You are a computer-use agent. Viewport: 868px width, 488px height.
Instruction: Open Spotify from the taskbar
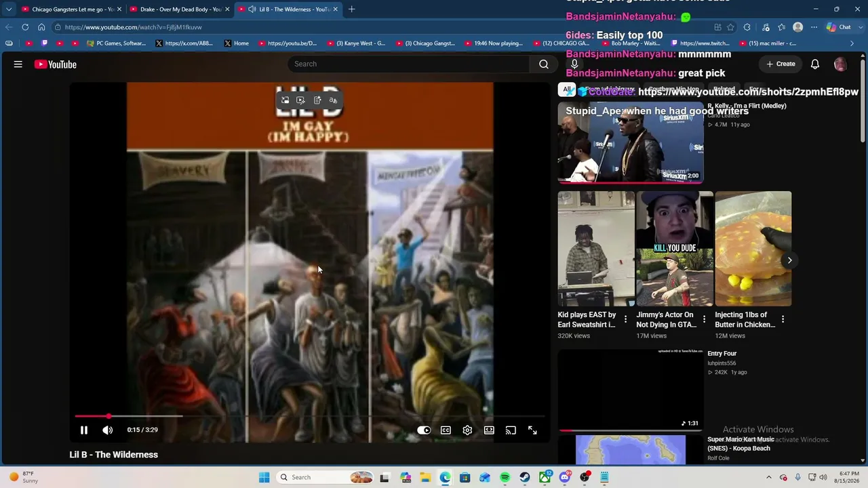tap(505, 477)
